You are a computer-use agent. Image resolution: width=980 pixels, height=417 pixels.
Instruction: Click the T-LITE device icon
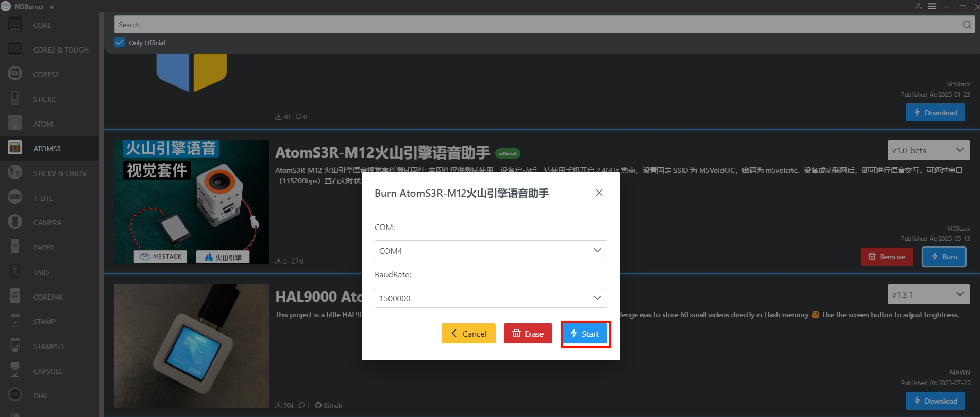(15, 197)
